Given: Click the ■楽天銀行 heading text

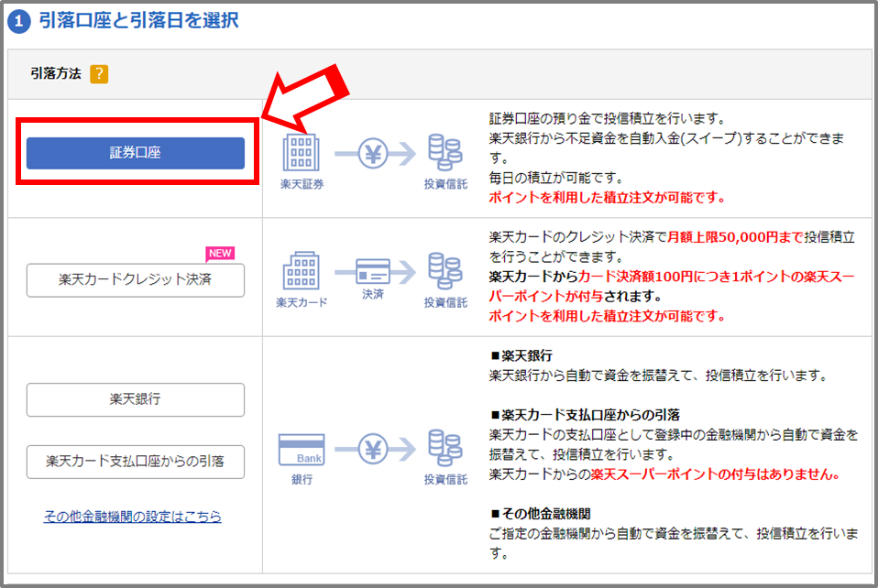Looking at the screenshot, I should [521, 355].
